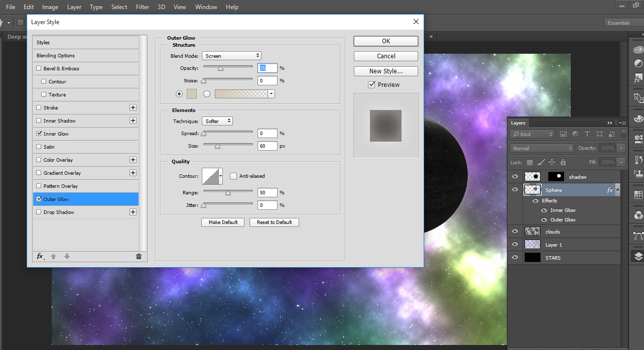Open the Blend Mode dropdown set to Screen
This screenshot has width=644, height=350.
[x=231, y=55]
